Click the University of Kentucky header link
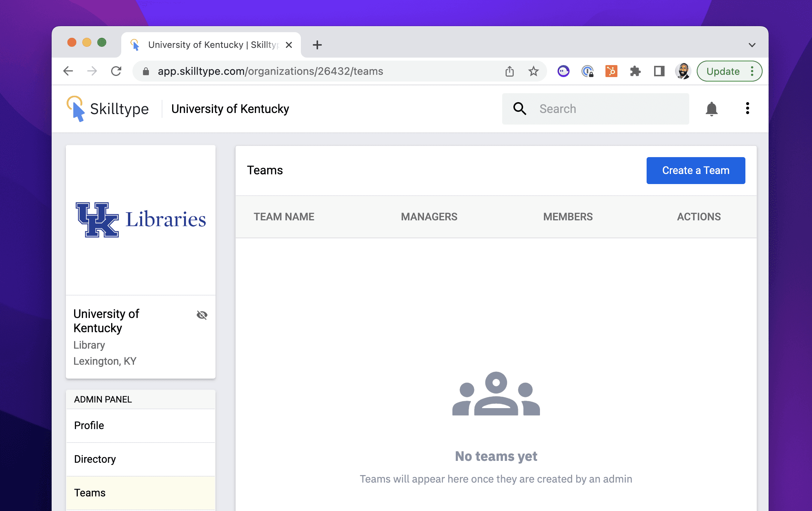This screenshot has width=812, height=511. (x=230, y=109)
